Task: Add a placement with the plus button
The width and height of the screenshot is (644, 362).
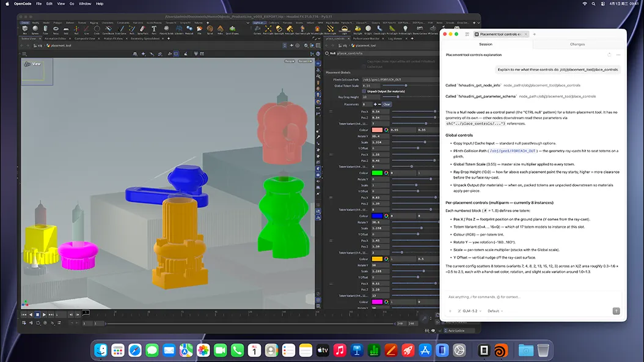Action: 375,105
